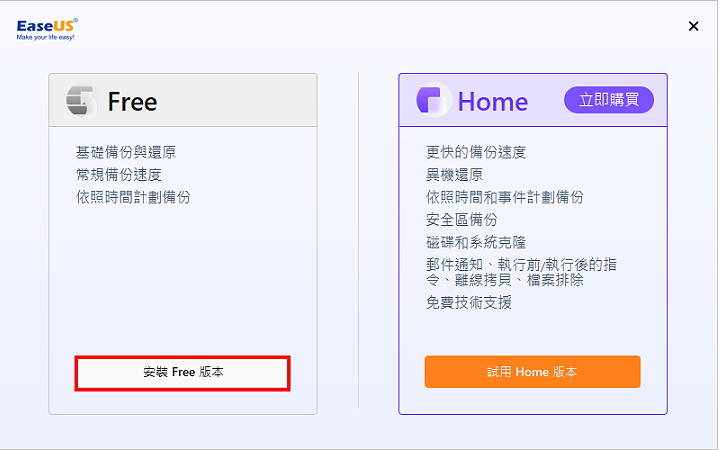Click the EaseUS logo

(47, 29)
